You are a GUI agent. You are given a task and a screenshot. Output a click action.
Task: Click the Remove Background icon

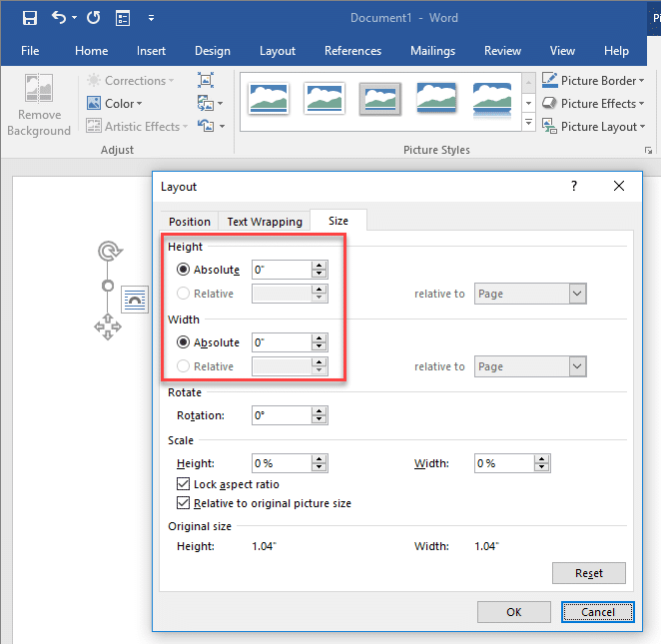pos(39,88)
